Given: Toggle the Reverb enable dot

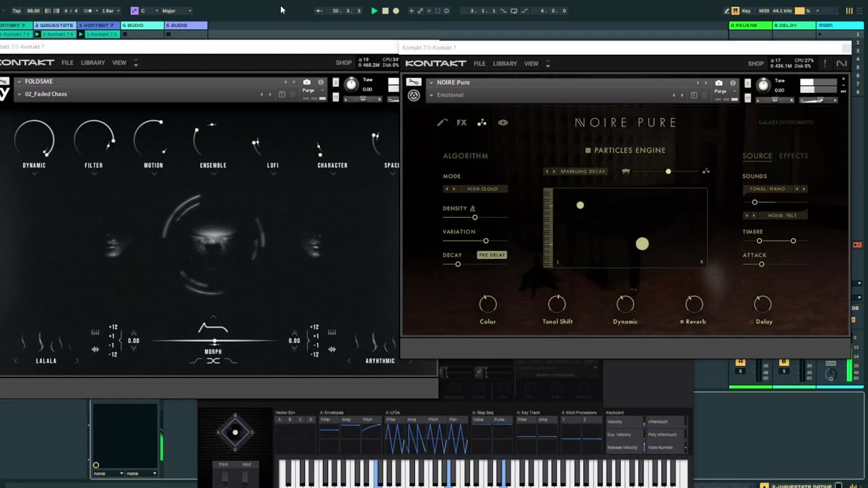Looking at the screenshot, I should point(682,322).
